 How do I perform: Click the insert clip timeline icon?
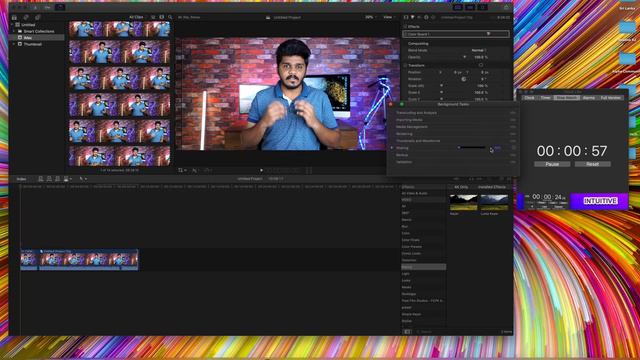(x=49, y=179)
